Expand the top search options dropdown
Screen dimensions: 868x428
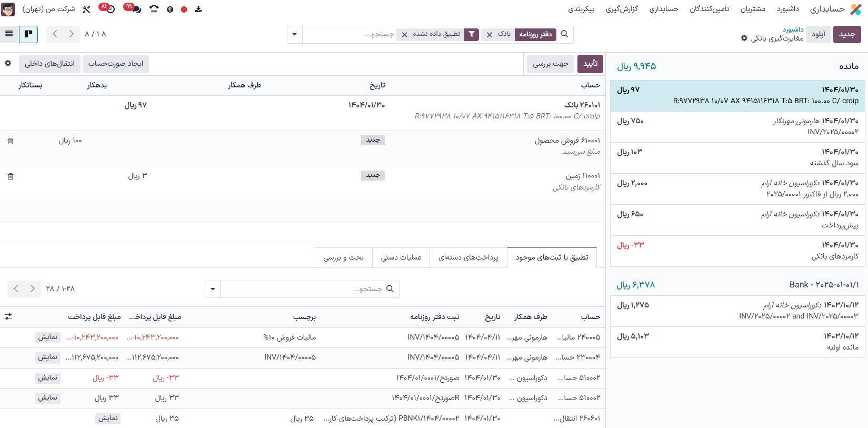coord(295,35)
